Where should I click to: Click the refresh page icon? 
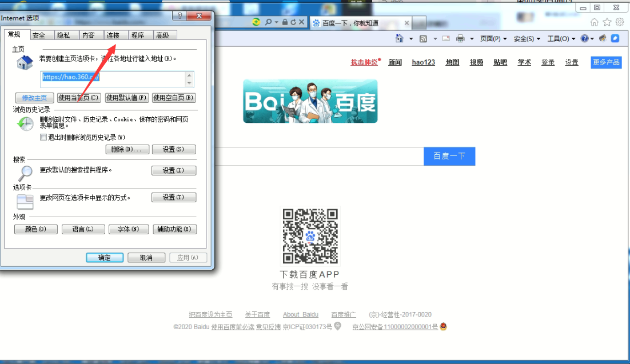pyautogui.click(x=293, y=22)
